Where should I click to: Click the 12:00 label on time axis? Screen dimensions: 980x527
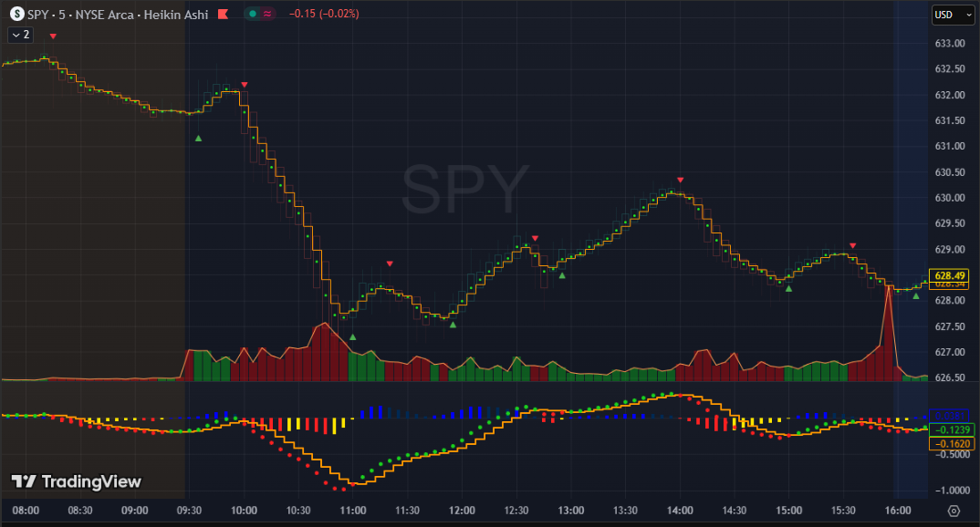[x=462, y=511]
